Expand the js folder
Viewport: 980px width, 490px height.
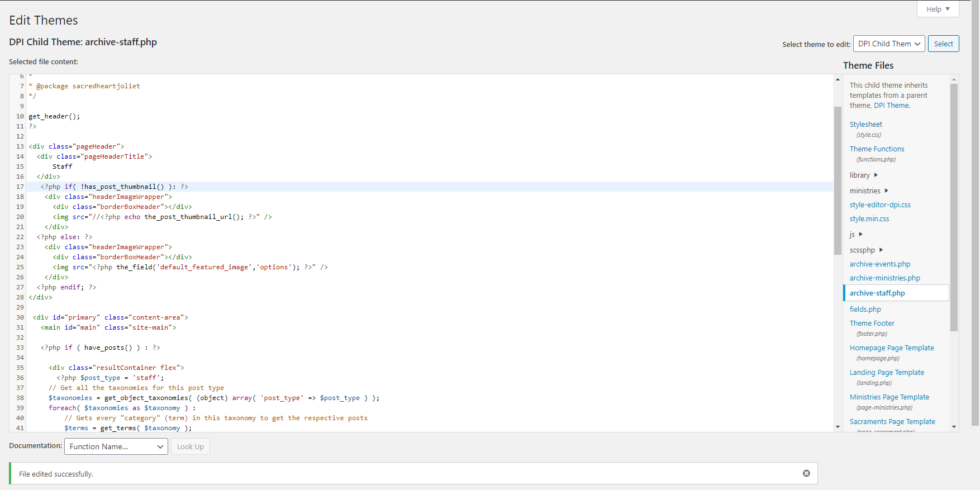pos(856,235)
